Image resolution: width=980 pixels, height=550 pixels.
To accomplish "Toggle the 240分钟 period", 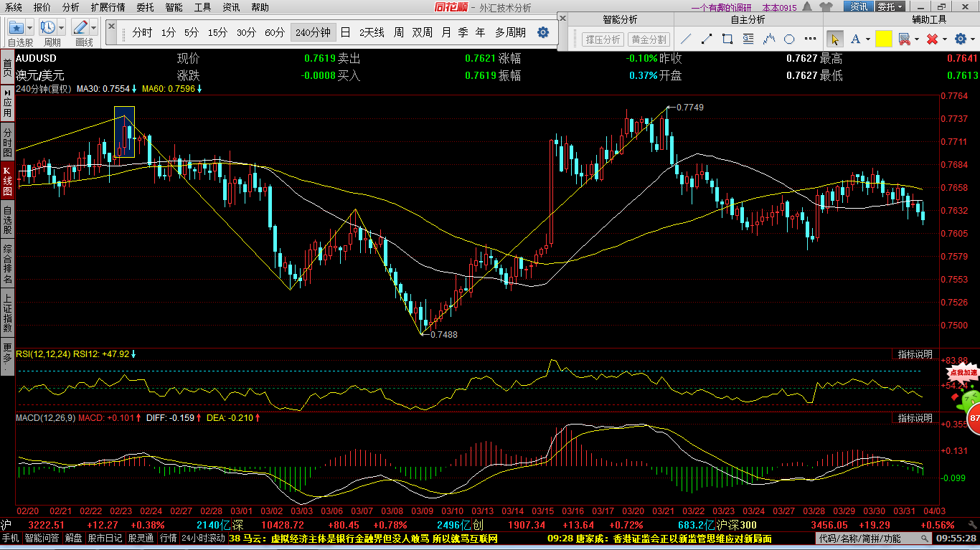I will (x=313, y=32).
